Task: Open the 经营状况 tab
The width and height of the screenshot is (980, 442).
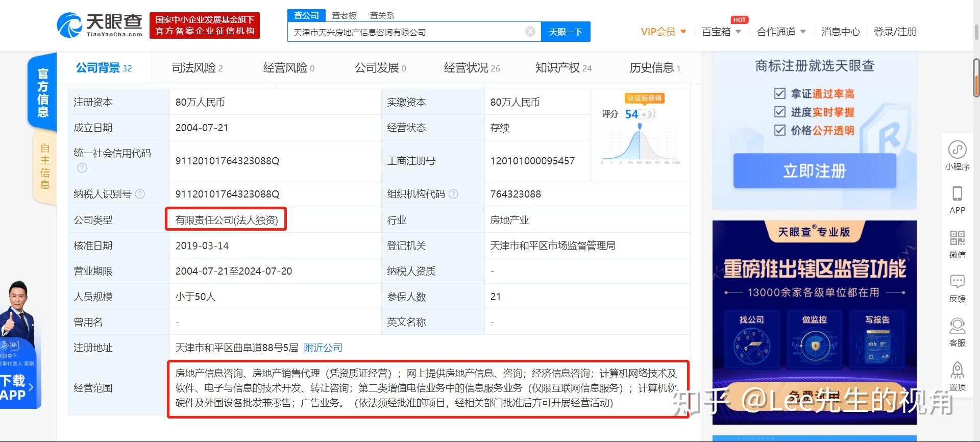Action: (x=472, y=68)
